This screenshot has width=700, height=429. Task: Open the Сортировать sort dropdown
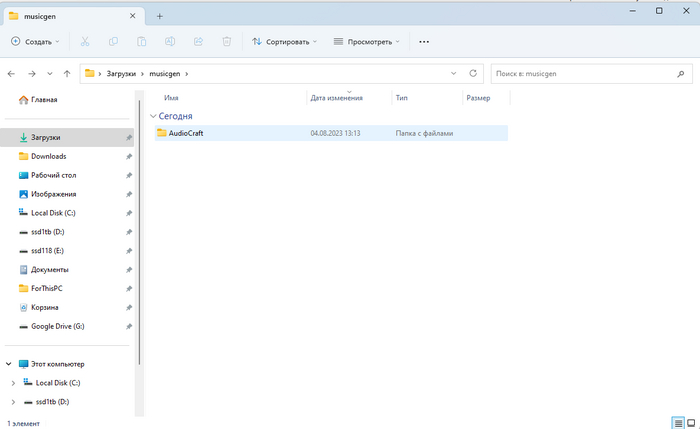point(284,42)
